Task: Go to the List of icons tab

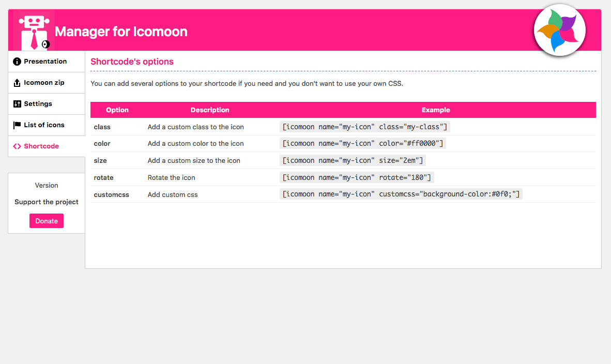Action: pyautogui.click(x=47, y=125)
